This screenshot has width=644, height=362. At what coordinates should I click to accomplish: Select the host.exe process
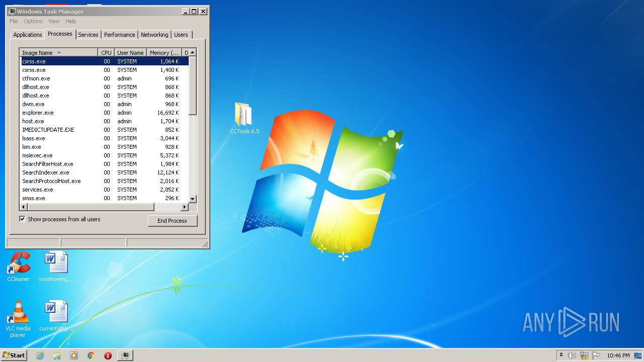[x=105, y=121]
